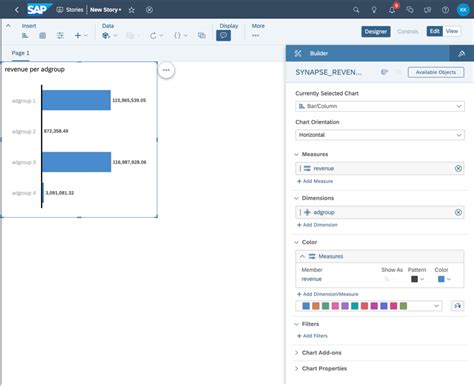Screen dimensions: 474x386
Task: Open the Stories breadcrumb
Action: [70, 10]
